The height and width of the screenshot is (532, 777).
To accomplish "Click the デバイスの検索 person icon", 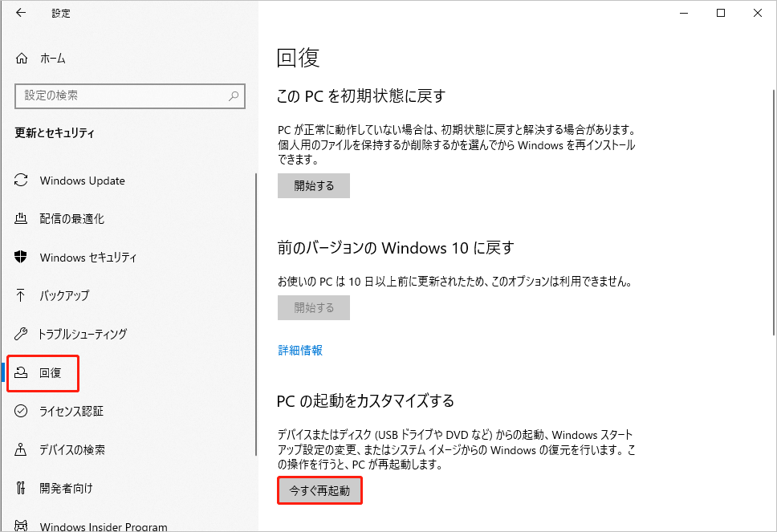I will [22, 449].
